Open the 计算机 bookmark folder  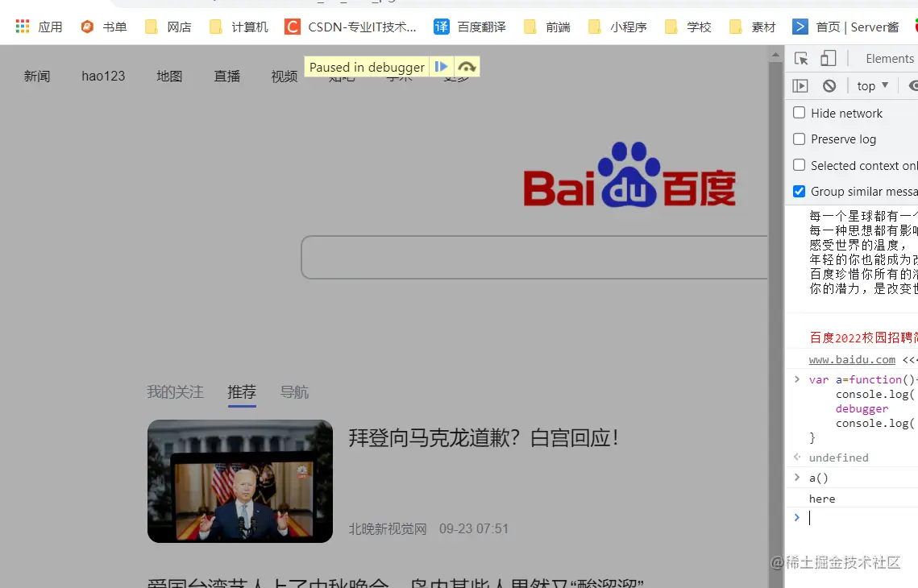[x=239, y=27]
